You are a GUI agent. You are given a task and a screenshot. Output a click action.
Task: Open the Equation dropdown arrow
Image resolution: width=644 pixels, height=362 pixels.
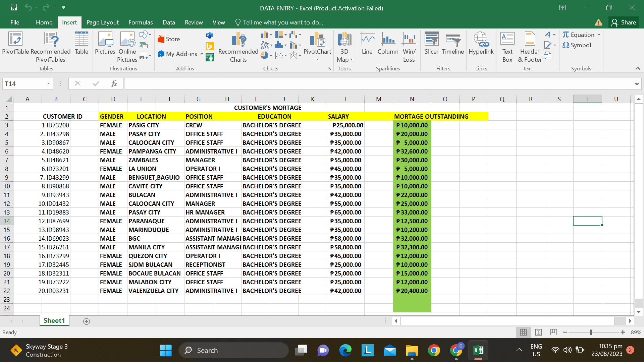(x=599, y=35)
